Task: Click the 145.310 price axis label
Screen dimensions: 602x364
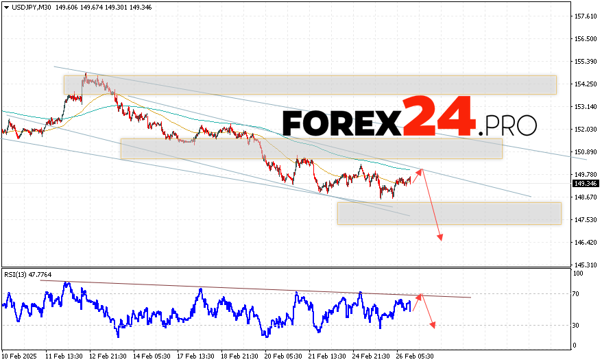Action: (585, 265)
